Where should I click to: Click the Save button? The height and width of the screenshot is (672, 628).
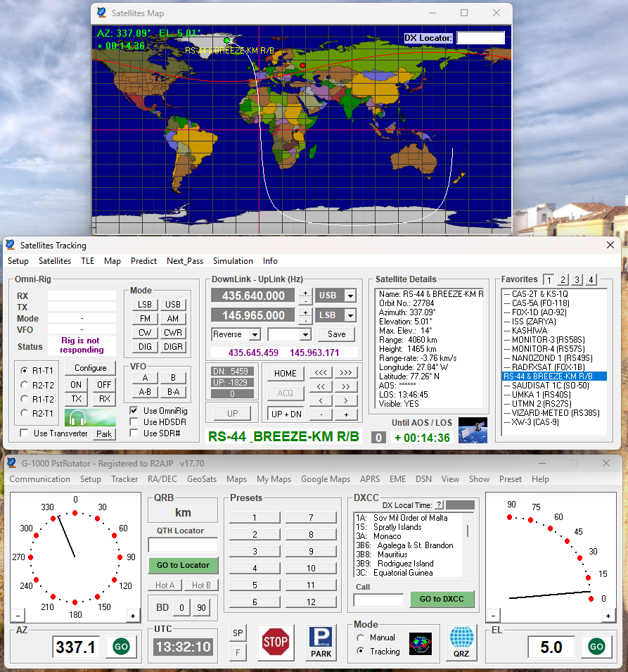pyautogui.click(x=336, y=334)
